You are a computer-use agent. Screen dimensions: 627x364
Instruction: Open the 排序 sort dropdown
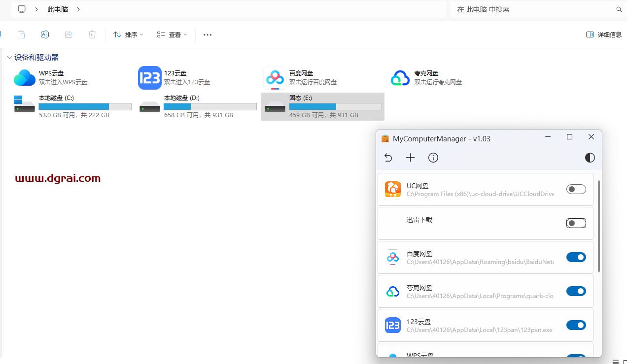click(128, 34)
